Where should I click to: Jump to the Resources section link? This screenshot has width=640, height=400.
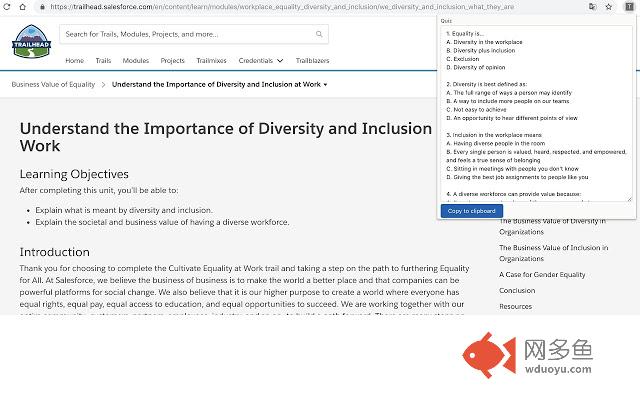[x=516, y=307]
